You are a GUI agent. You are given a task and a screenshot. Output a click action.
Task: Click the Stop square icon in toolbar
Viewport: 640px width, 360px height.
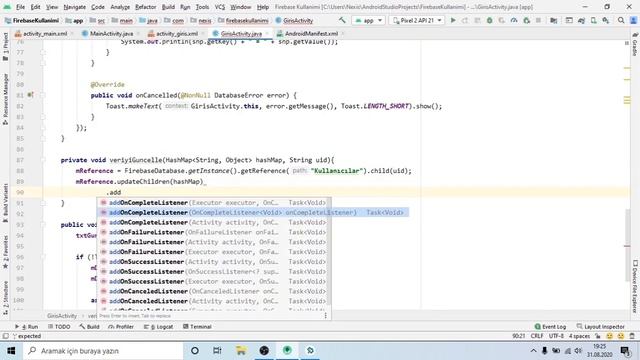pos(538,20)
